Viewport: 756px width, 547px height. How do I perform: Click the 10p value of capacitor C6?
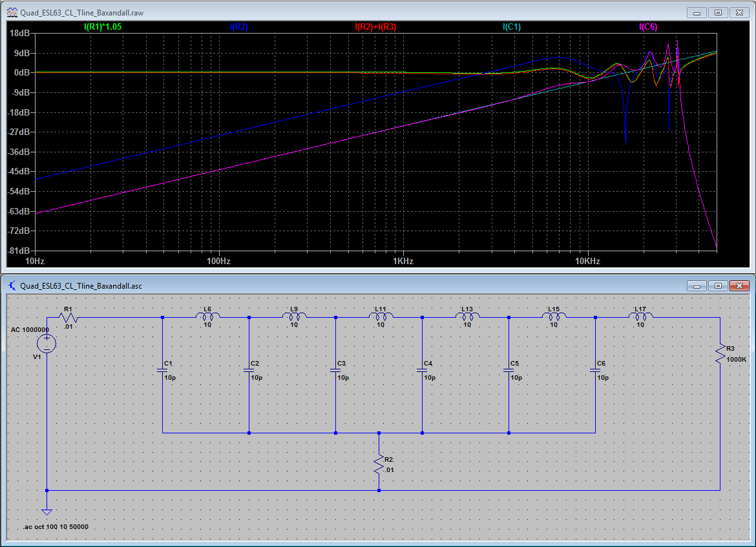603,378
